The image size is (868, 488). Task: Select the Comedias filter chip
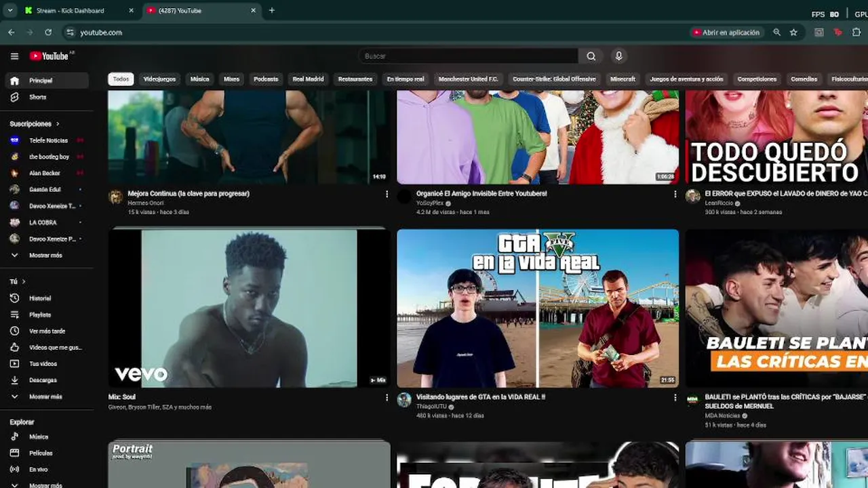[x=804, y=79]
